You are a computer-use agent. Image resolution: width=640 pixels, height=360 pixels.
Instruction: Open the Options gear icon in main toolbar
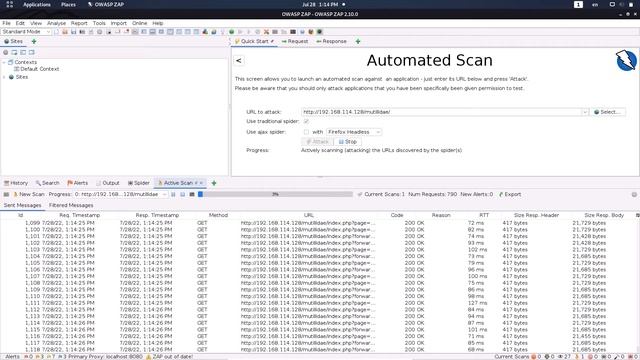(100, 32)
